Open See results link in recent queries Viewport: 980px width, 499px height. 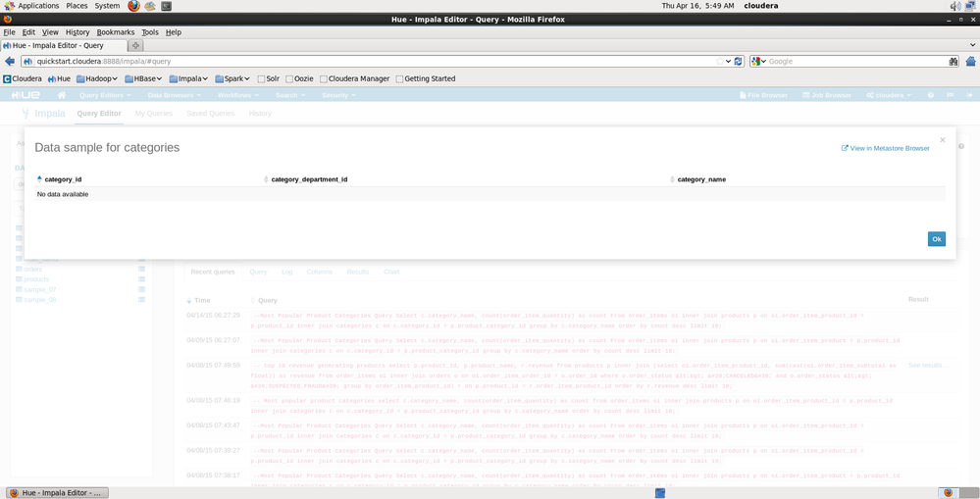click(928, 365)
